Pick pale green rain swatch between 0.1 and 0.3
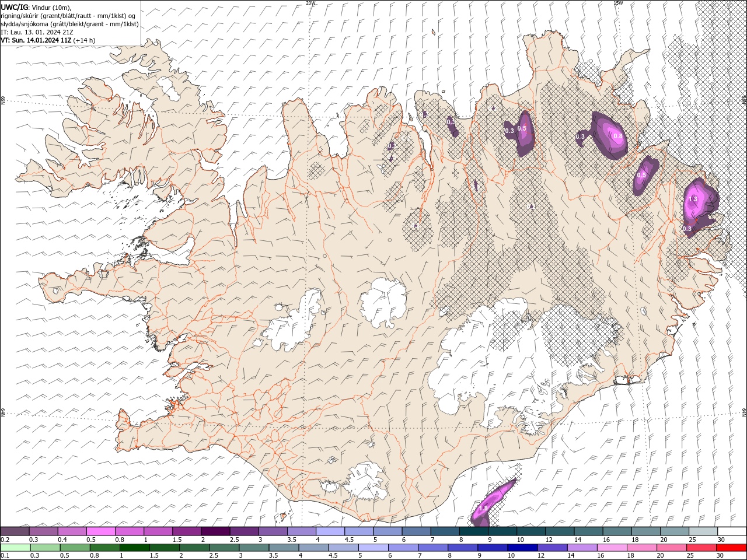Viewport: 747px width, 560px height. pyautogui.click(x=15, y=548)
